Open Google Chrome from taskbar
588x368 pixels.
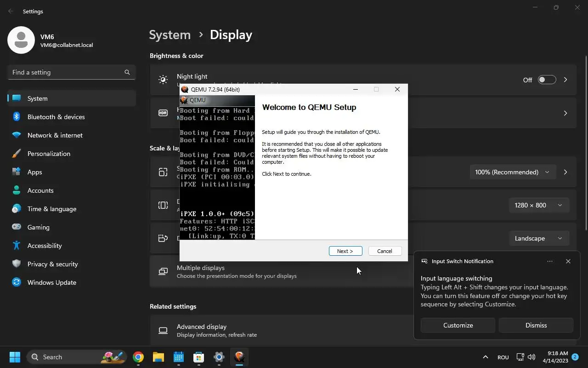138,357
